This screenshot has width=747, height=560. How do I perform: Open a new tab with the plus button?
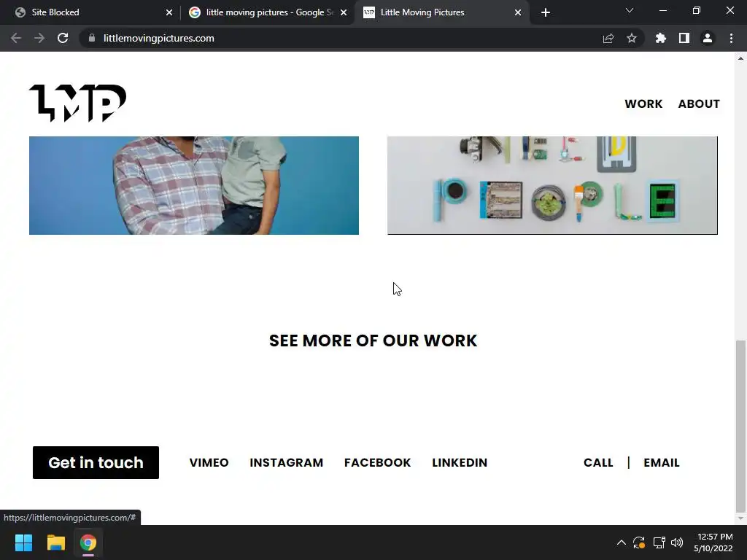point(546,12)
